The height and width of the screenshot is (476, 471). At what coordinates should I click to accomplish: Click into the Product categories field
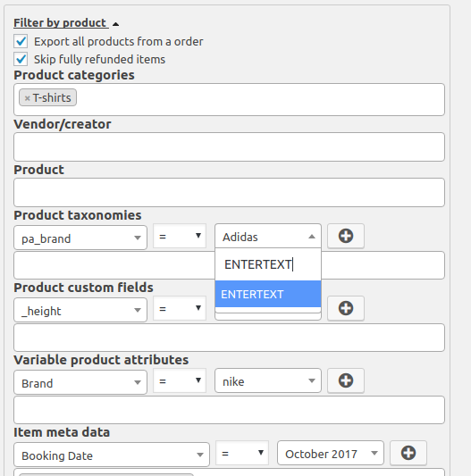pos(229,99)
